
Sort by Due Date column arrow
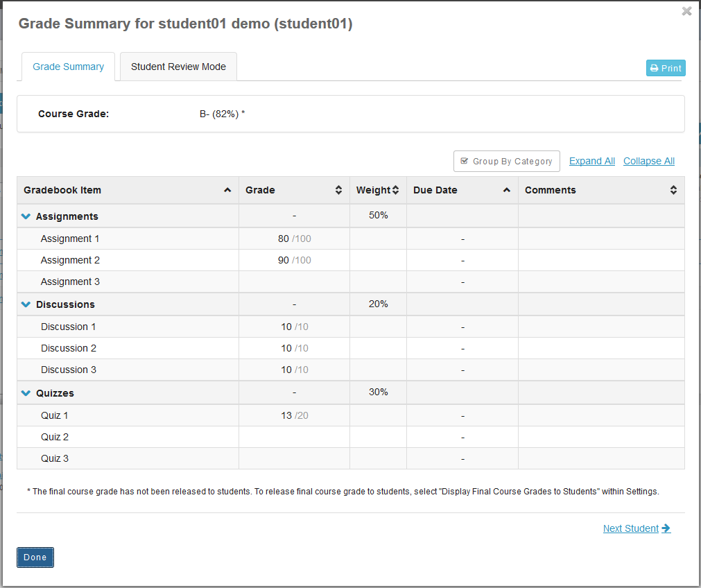tap(507, 190)
